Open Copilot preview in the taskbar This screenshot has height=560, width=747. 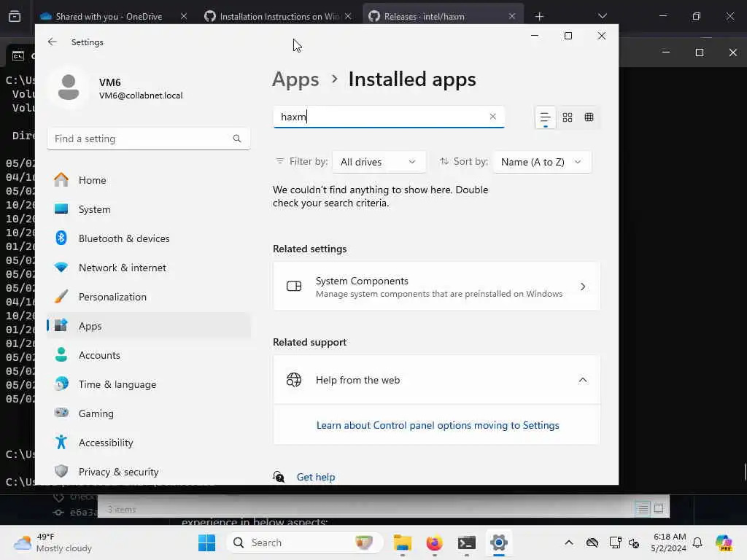(x=724, y=542)
